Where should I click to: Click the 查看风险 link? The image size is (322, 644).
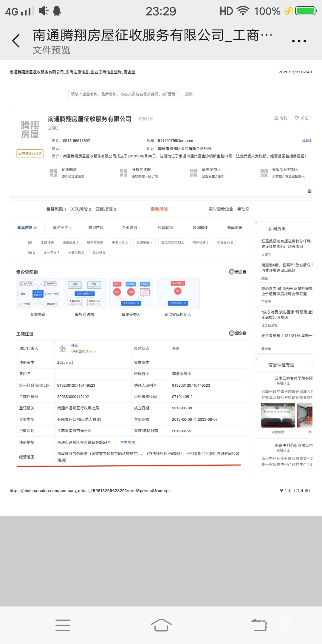pyautogui.click(x=159, y=209)
